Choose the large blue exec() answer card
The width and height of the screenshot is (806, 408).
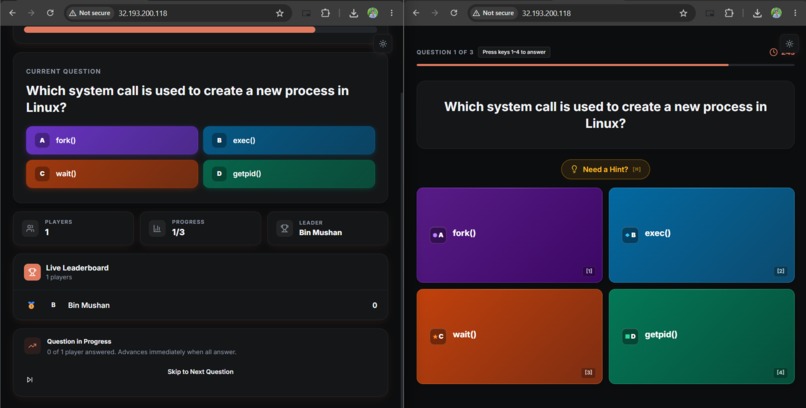click(702, 235)
